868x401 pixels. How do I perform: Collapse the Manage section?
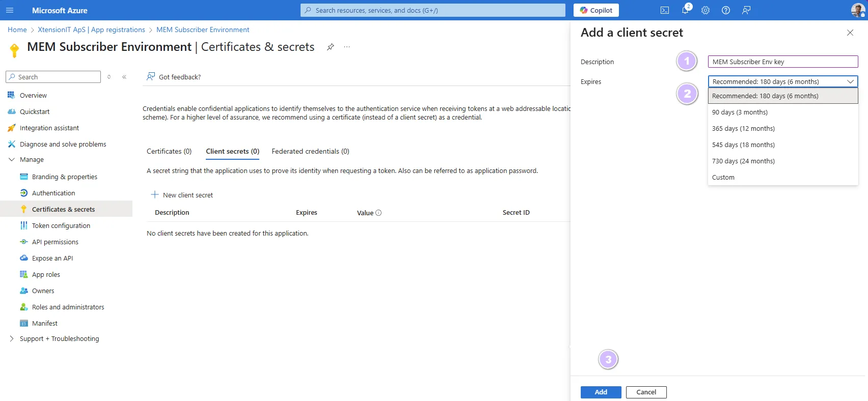(12, 160)
